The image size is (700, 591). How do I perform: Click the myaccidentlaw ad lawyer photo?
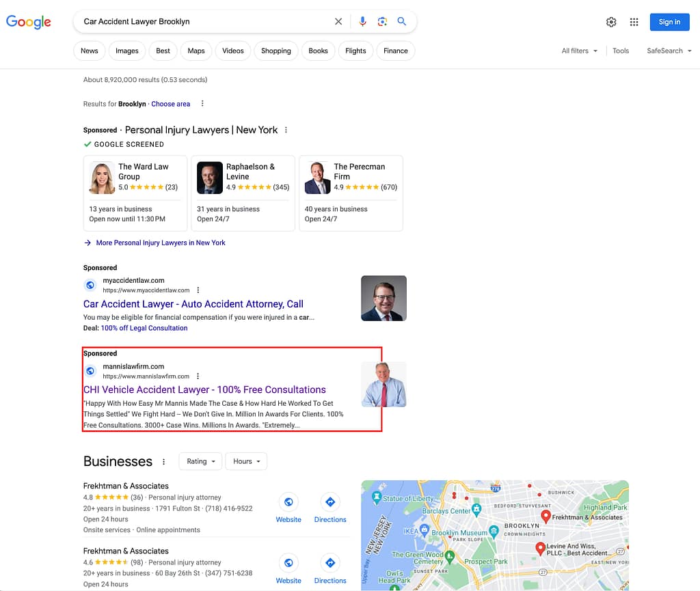[x=383, y=298]
